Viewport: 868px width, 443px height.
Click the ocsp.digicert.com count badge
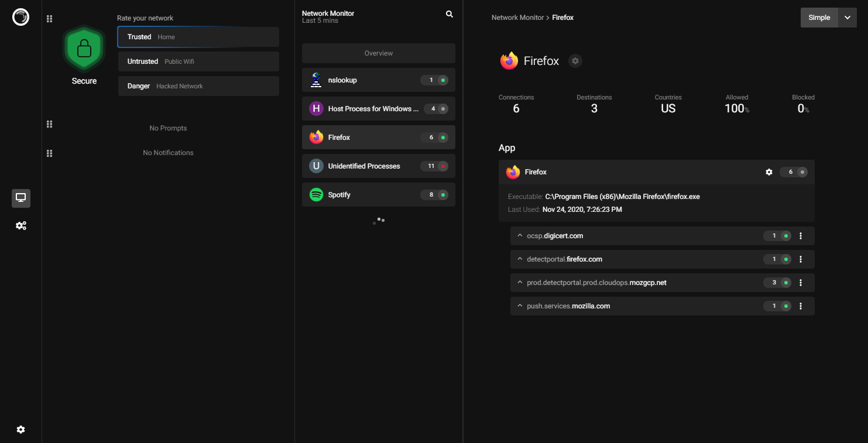[x=777, y=236]
